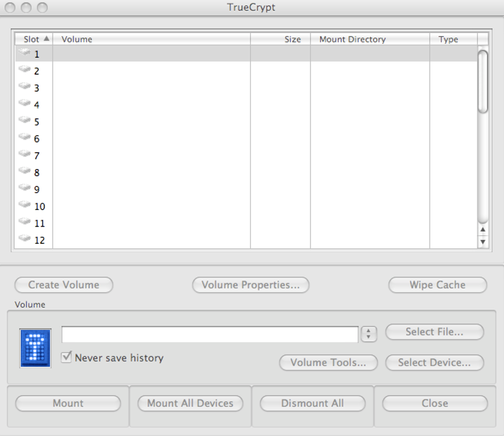The image size is (504, 436).
Task: Toggle the Never save history checkbox
Action: 67,357
